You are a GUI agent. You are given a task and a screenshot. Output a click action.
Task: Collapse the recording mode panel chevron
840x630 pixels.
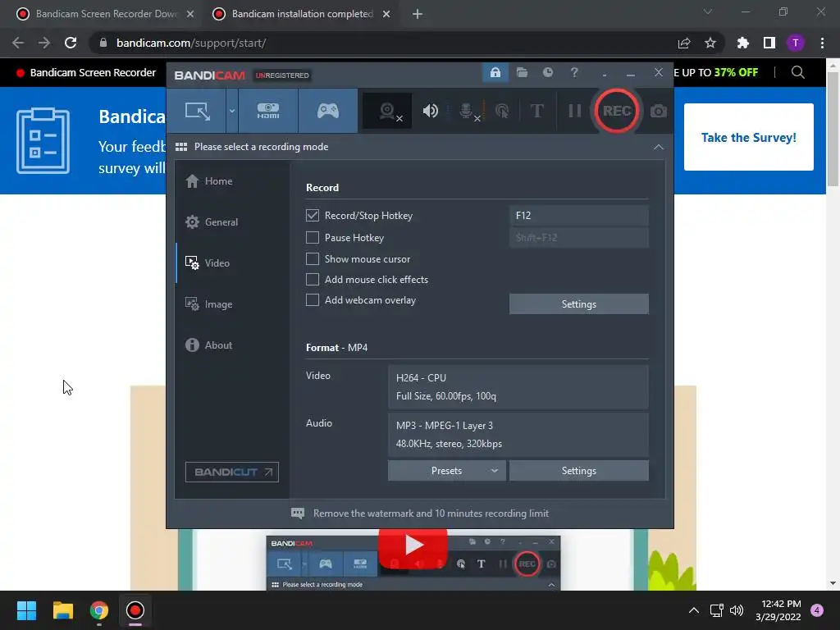tap(659, 147)
